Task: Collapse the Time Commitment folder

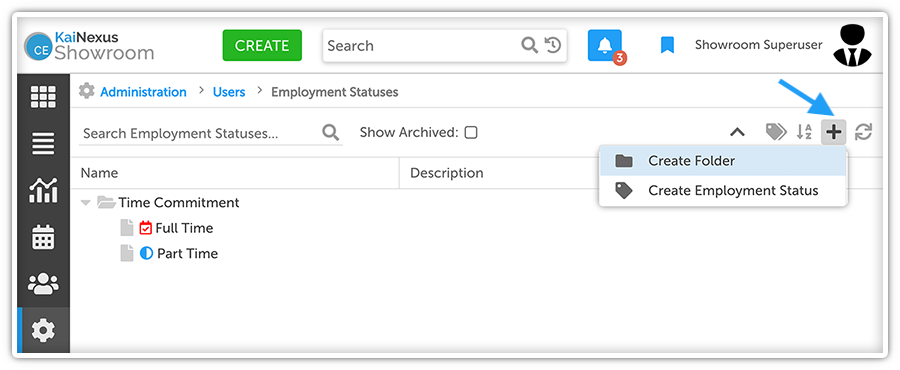Action: (86, 202)
